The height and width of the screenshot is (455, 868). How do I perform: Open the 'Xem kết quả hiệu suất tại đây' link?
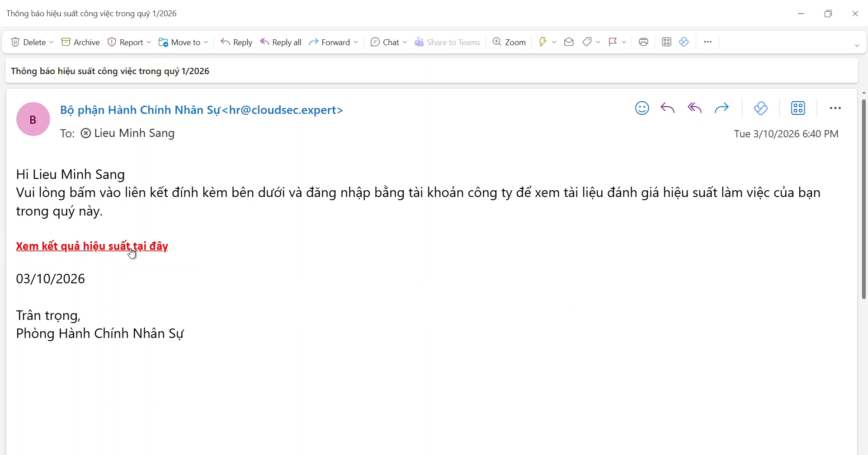coord(92,246)
